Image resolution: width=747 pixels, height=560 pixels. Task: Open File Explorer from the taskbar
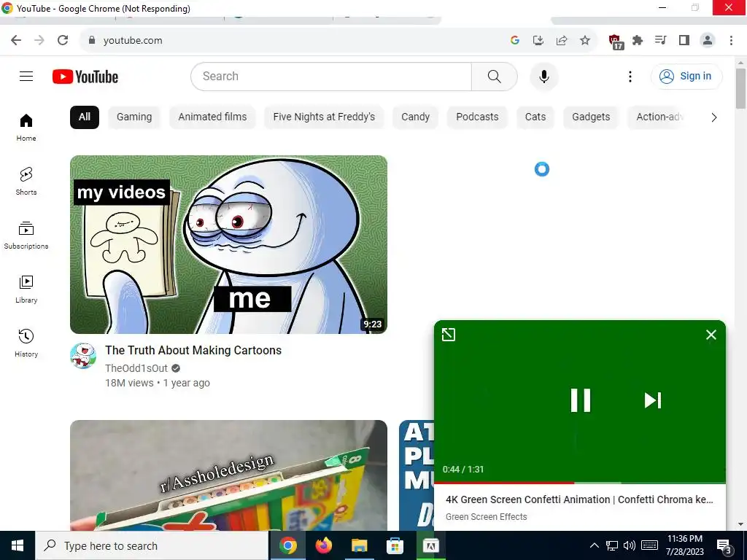[x=359, y=545]
